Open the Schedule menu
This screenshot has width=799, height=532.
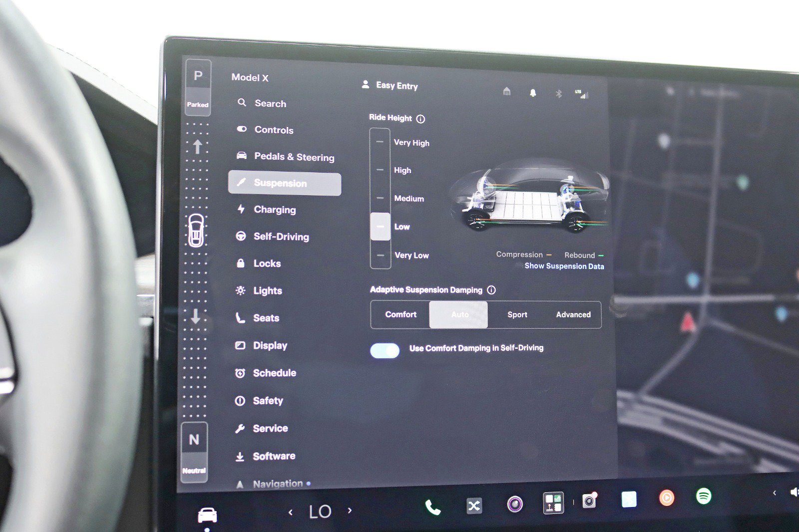tap(266, 373)
